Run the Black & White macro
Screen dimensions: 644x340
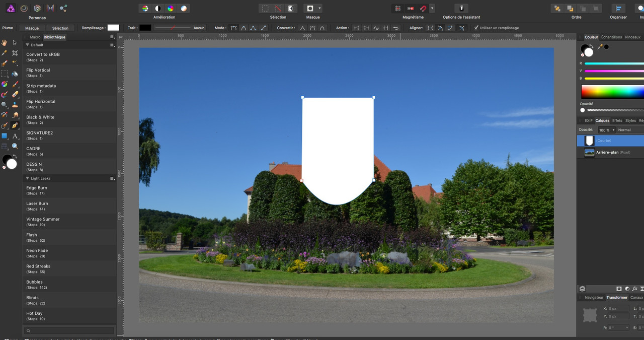(x=69, y=119)
